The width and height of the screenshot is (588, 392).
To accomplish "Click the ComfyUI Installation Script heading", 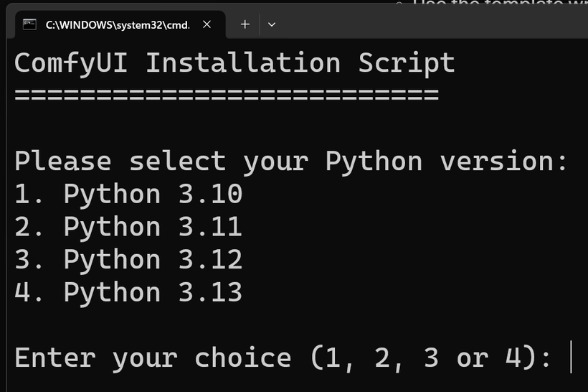I will tap(234, 63).
